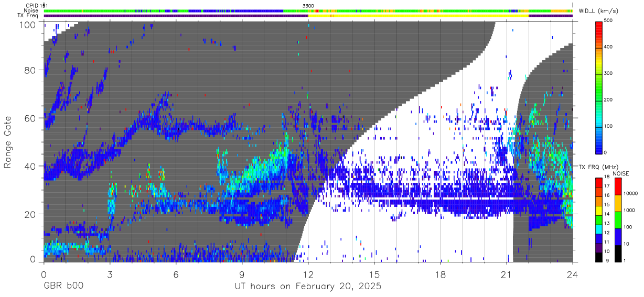Screen dimensions: 644x297
Task: Click the red top segment of TX FRQ colorbar
Action: point(598,182)
